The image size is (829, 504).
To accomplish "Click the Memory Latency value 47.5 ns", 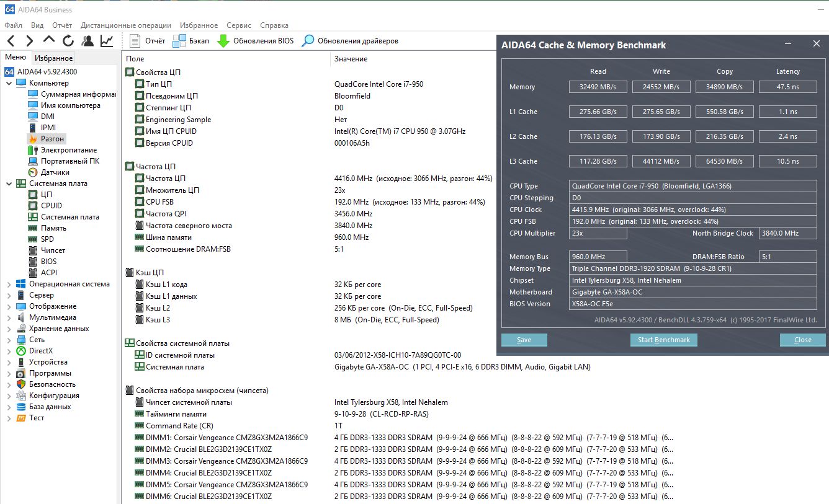I will pos(788,87).
